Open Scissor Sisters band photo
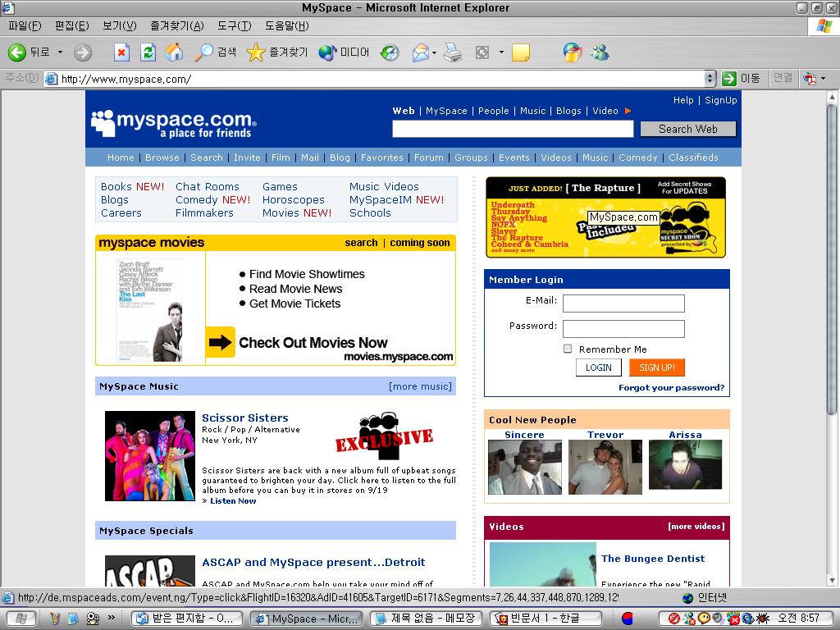 click(x=150, y=456)
